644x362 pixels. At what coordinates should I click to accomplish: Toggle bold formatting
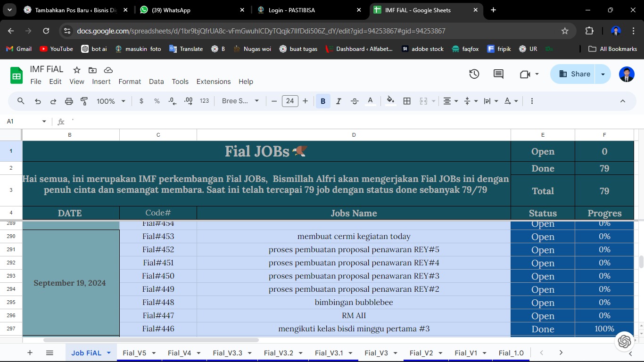(323, 101)
